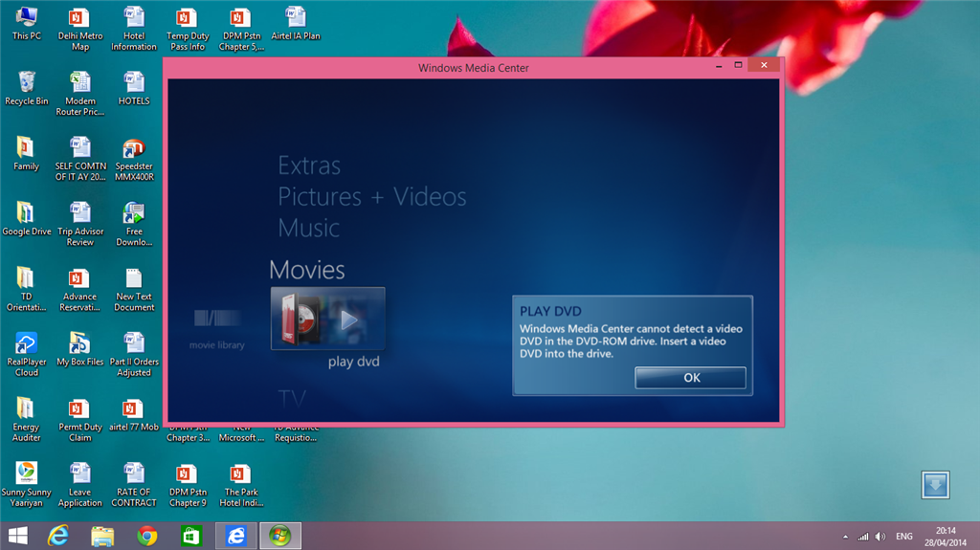The height and width of the screenshot is (550, 980).
Task: Click the ENG language indicator
Action: tap(903, 537)
